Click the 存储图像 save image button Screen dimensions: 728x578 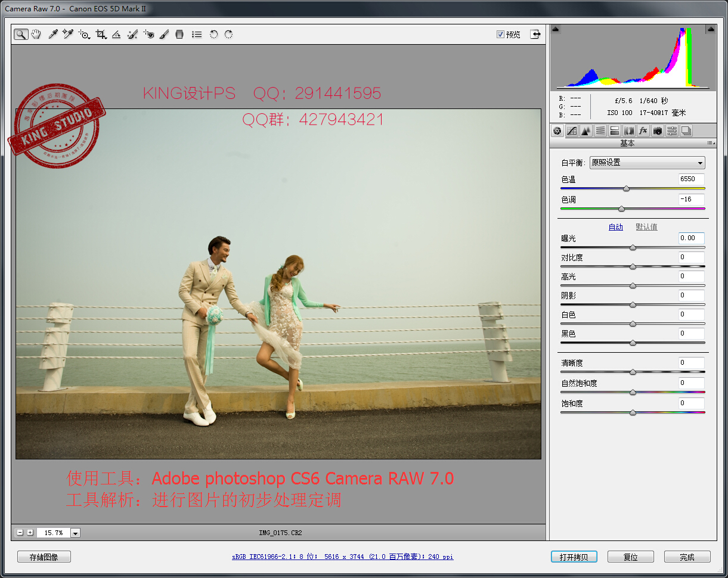click(x=44, y=557)
